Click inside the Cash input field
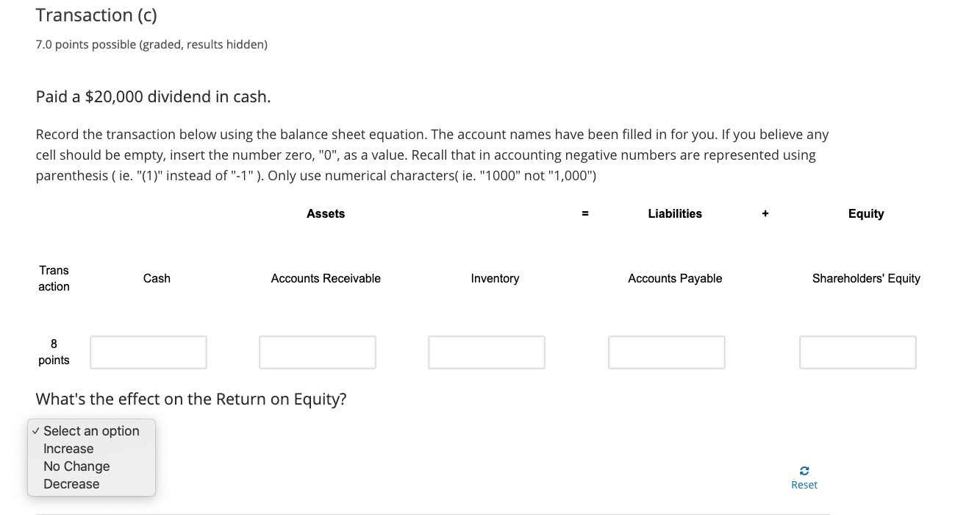 click(x=148, y=352)
